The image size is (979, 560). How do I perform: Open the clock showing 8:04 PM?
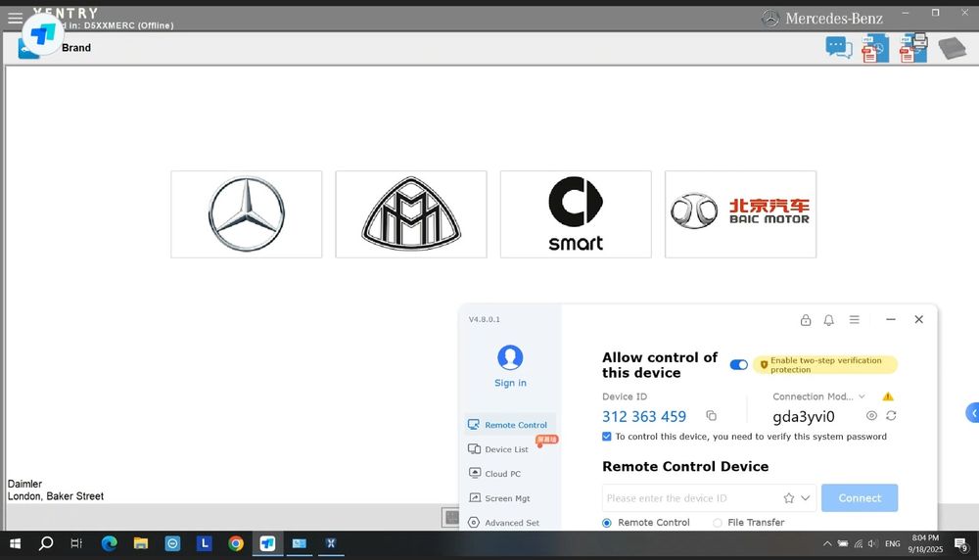925,543
